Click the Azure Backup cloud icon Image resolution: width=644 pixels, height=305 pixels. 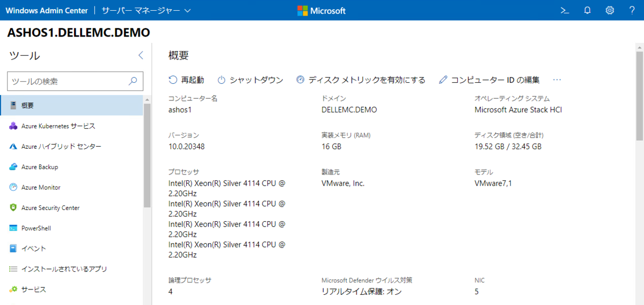click(13, 166)
